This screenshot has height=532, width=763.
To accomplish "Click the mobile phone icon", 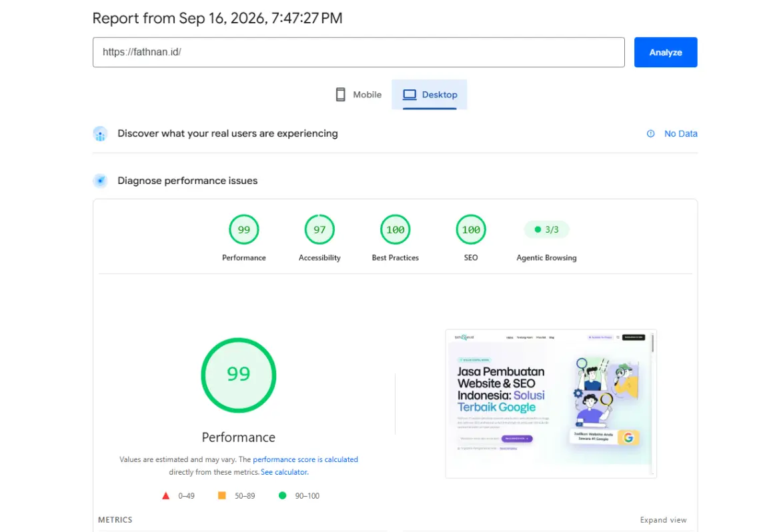I will pyautogui.click(x=341, y=95).
